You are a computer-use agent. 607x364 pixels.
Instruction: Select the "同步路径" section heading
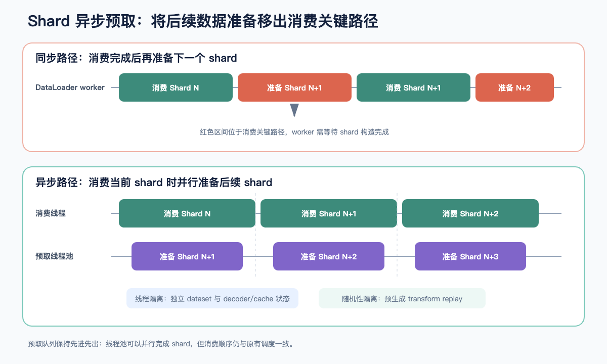coord(136,58)
